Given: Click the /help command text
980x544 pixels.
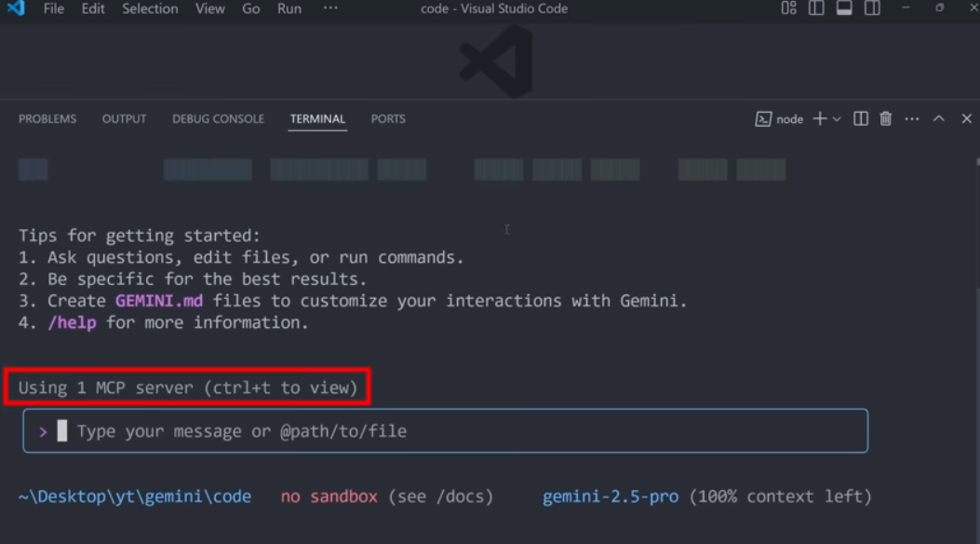Looking at the screenshot, I should pos(72,322).
